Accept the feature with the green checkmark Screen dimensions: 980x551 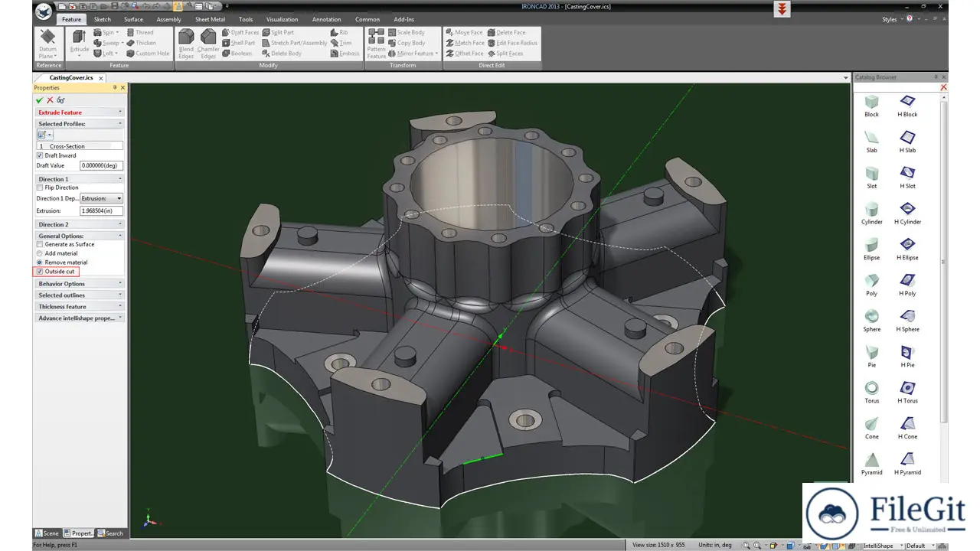click(x=39, y=100)
